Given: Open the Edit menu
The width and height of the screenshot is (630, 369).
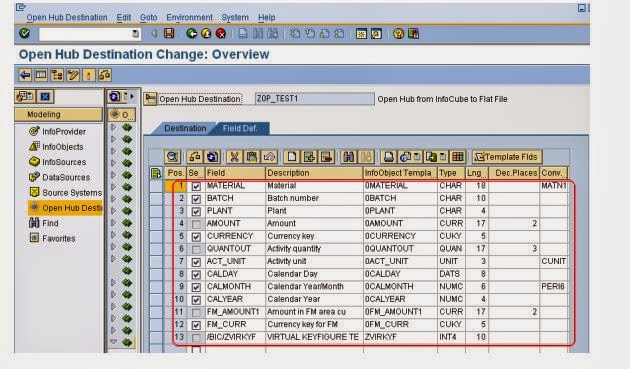Looking at the screenshot, I should (123, 17).
